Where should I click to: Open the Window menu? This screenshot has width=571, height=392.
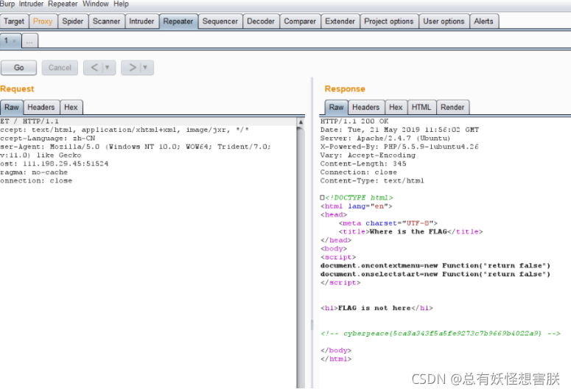coord(95,4)
